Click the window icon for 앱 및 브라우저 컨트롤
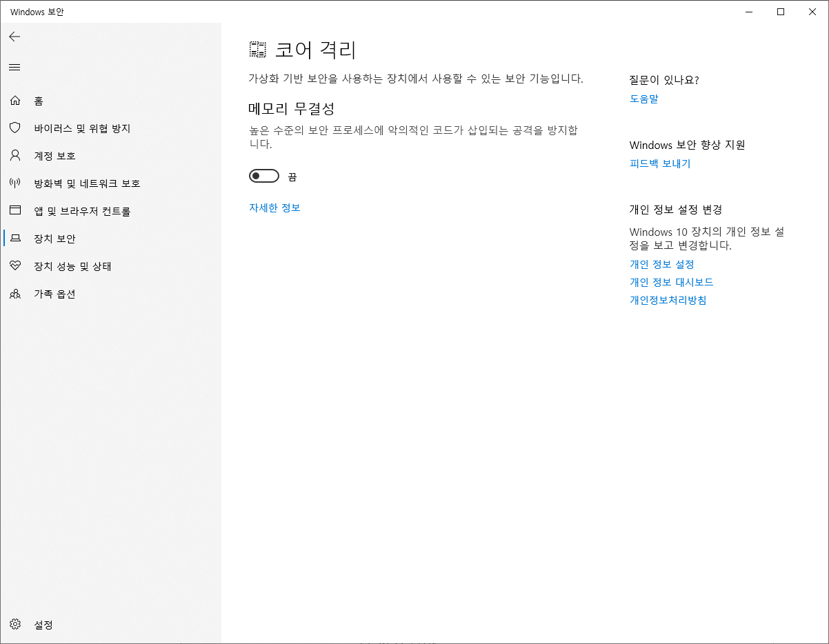The height and width of the screenshot is (644, 829). [15, 211]
